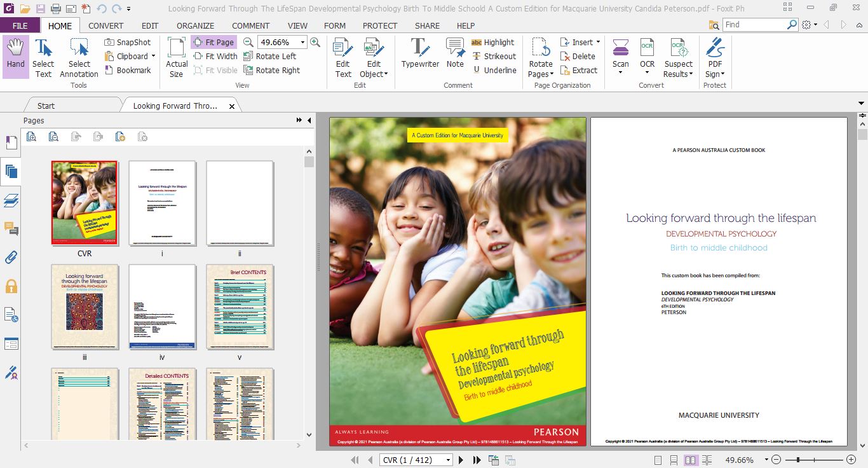Activate the Select Annotation tool

click(x=79, y=57)
